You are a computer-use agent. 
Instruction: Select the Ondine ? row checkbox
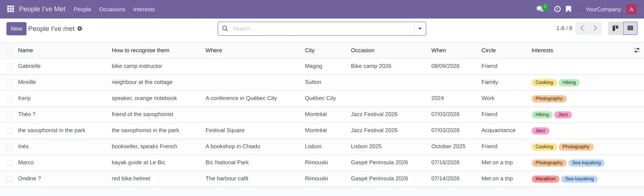tap(9, 179)
